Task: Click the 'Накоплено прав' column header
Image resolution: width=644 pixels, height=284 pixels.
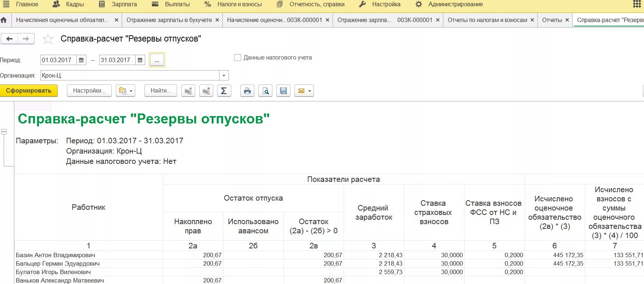Action: [193, 226]
